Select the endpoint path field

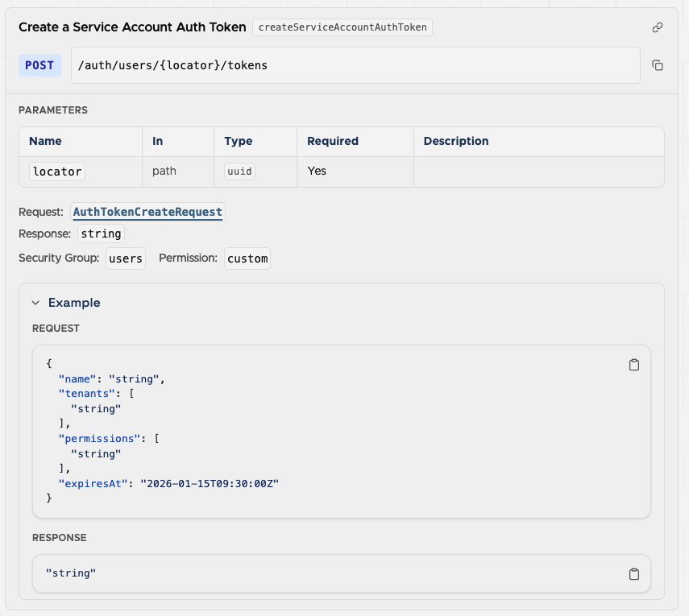[355, 65]
